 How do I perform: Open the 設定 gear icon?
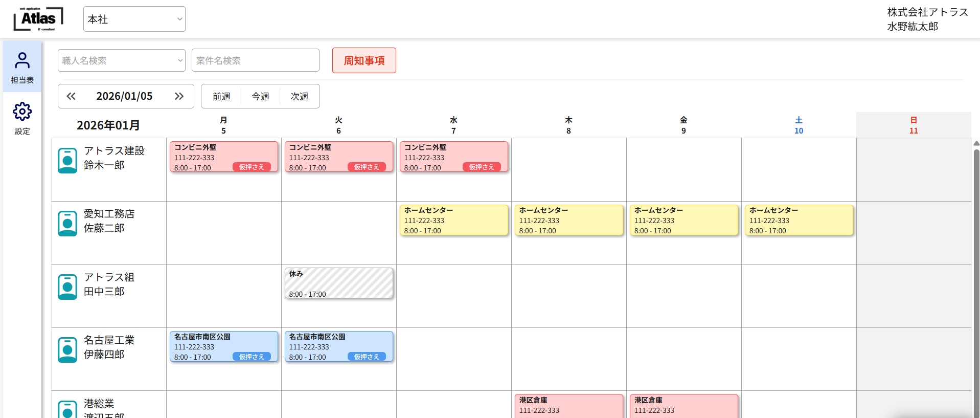(22, 118)
